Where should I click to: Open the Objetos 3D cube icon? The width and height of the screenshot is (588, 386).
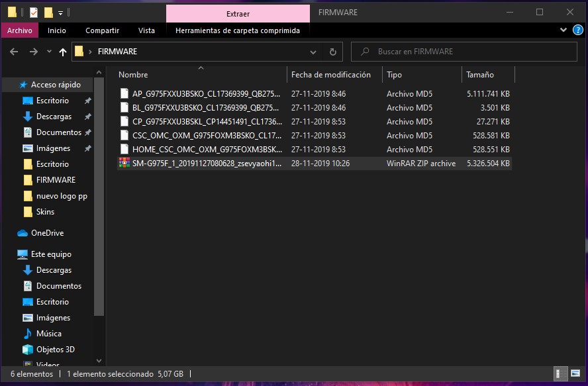(x=28, y=349)
